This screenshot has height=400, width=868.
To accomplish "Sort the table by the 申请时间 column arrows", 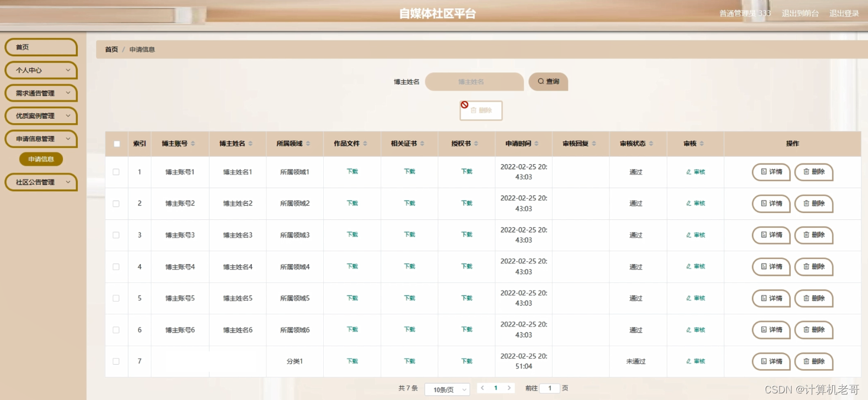I will point(536,144).
